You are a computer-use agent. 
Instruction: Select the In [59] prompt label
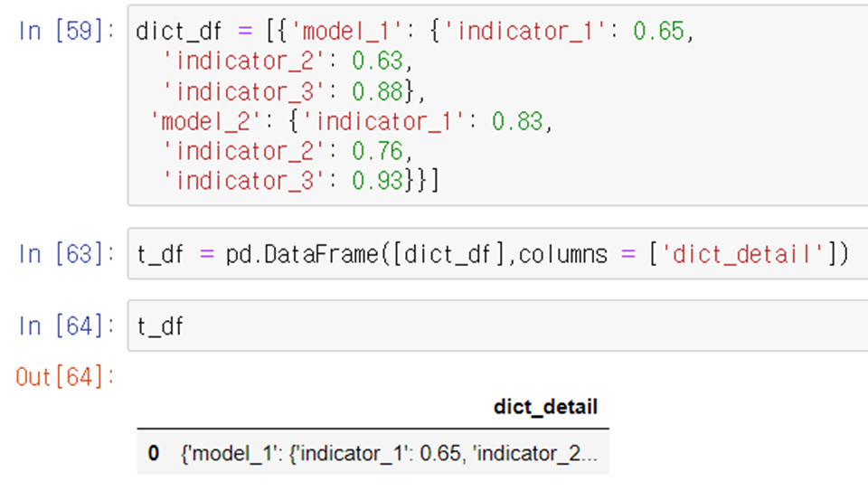tap(66, 31)
